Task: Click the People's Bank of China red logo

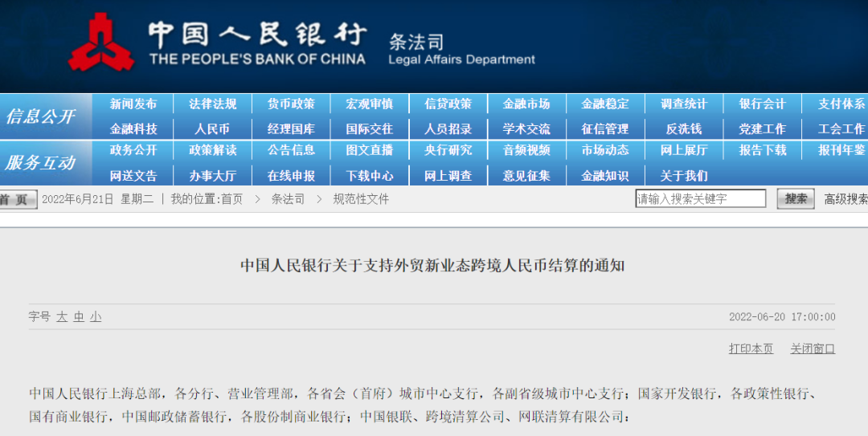Action: (102, 42)
